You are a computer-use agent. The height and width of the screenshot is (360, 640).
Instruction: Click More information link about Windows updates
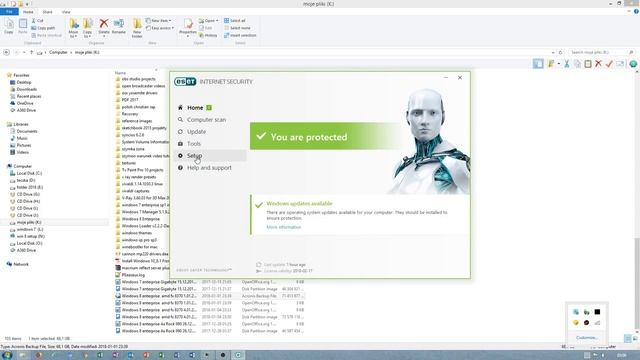tap(284, 227)
